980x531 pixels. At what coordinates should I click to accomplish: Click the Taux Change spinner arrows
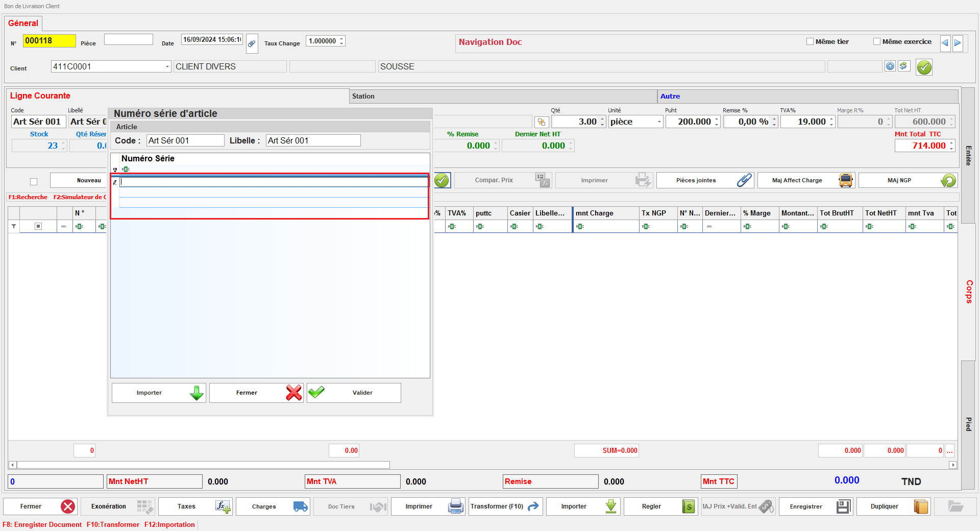click(342, 41)
